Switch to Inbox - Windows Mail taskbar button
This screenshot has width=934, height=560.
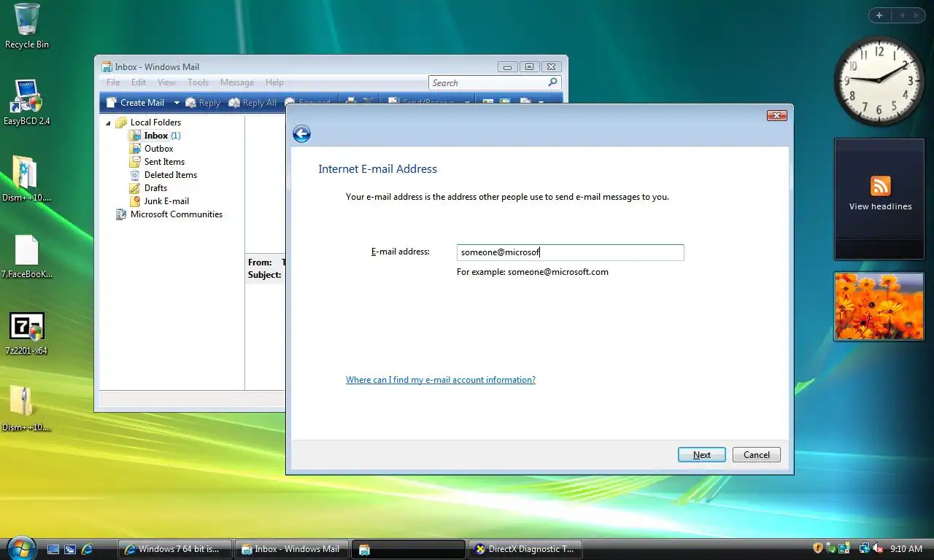point(292,549)
